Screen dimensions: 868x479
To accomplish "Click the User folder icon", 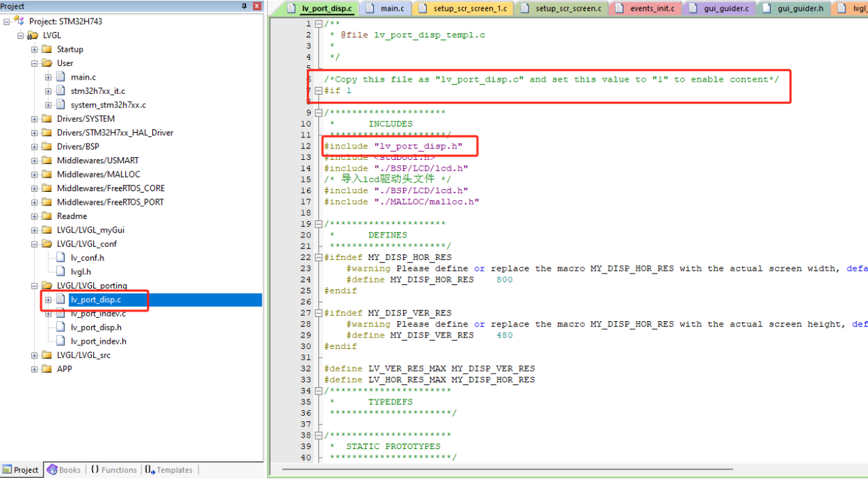I will pos(46,63).
